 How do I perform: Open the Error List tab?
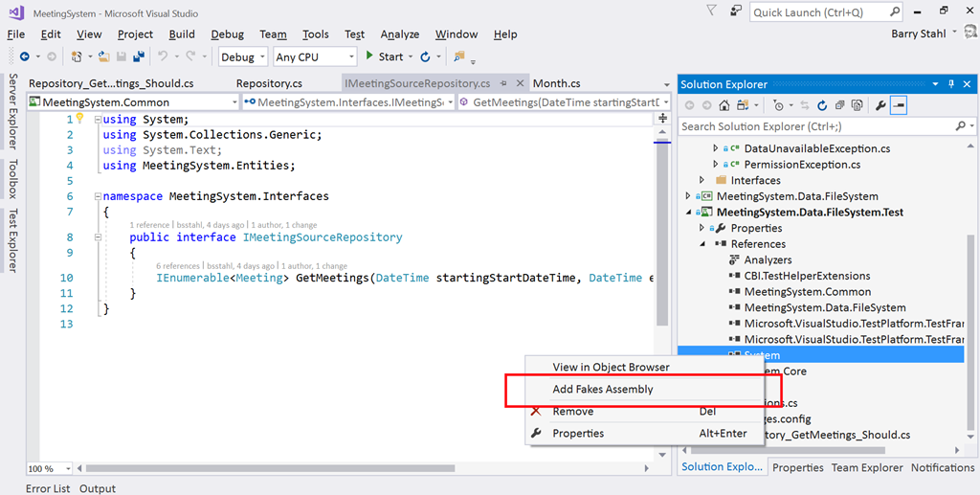[48, 488]
